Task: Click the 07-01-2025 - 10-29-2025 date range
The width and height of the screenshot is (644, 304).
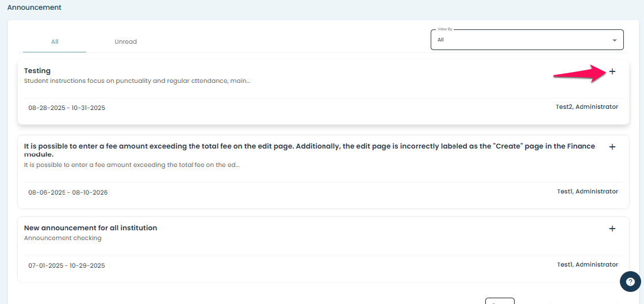Action: [x=67, y=265]
